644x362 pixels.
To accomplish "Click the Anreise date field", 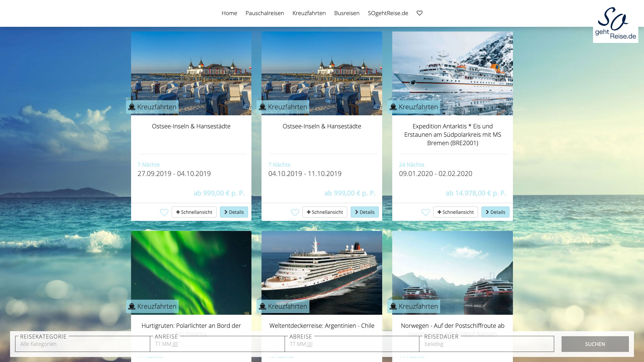I will (x=217, y=344).
